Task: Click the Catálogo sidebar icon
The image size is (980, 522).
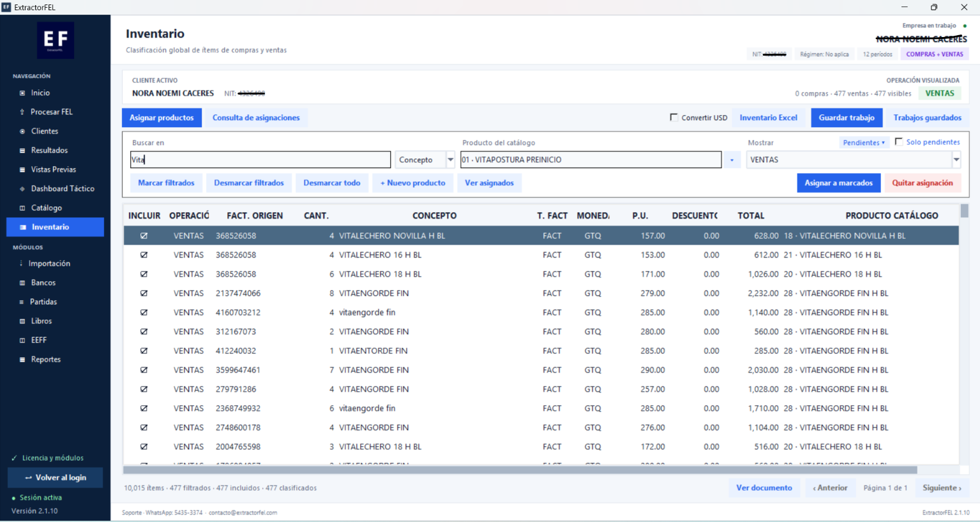Action: point(22,208)
